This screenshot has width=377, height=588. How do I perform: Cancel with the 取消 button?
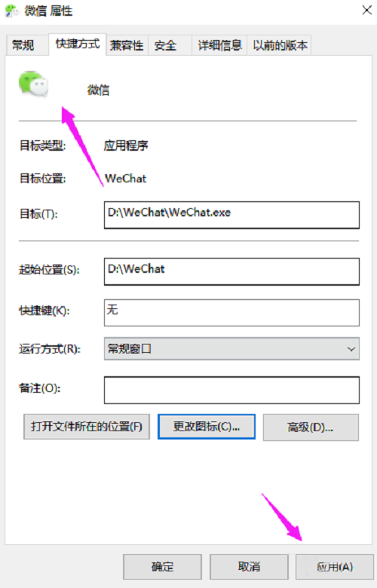pyautogui.click(x=249, y=567)
